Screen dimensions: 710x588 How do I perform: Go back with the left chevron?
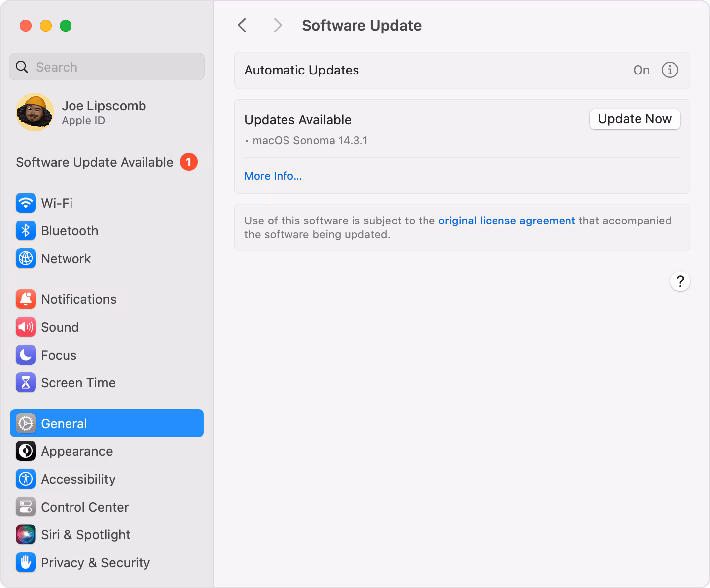pyautogui.click(x=242, y=25)
